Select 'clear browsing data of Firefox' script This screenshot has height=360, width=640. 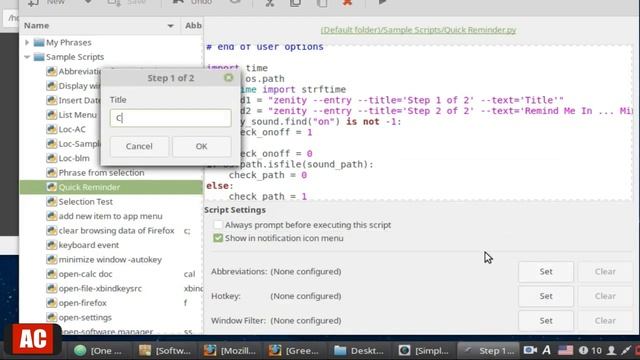[x=116, y=231]
